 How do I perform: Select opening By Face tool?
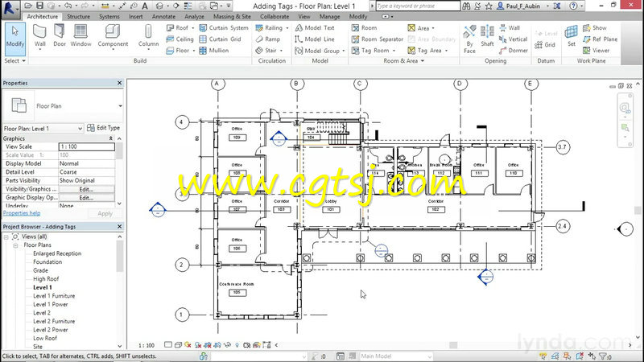pos(469,39)
